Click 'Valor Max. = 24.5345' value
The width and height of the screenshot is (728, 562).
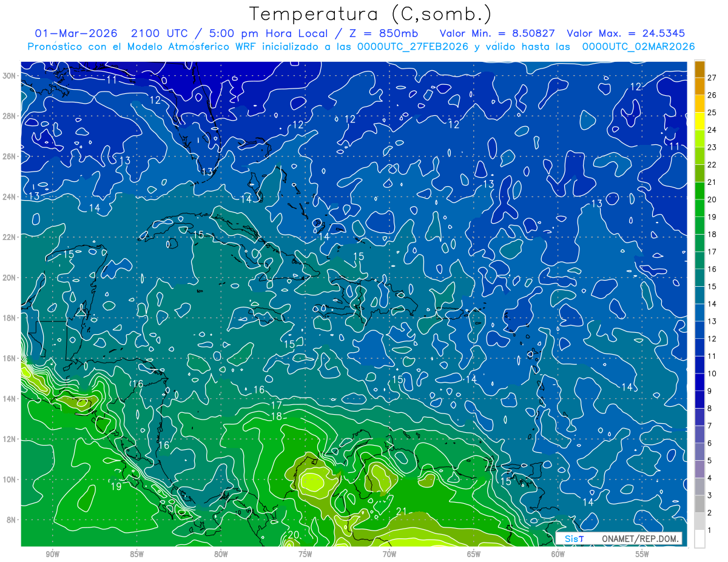625,33
